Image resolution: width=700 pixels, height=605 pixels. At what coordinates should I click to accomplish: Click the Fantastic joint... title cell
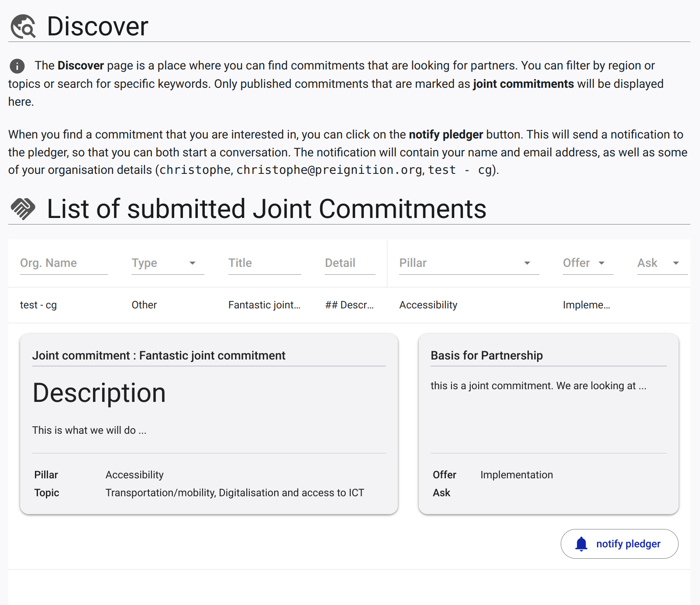(264, 305)
